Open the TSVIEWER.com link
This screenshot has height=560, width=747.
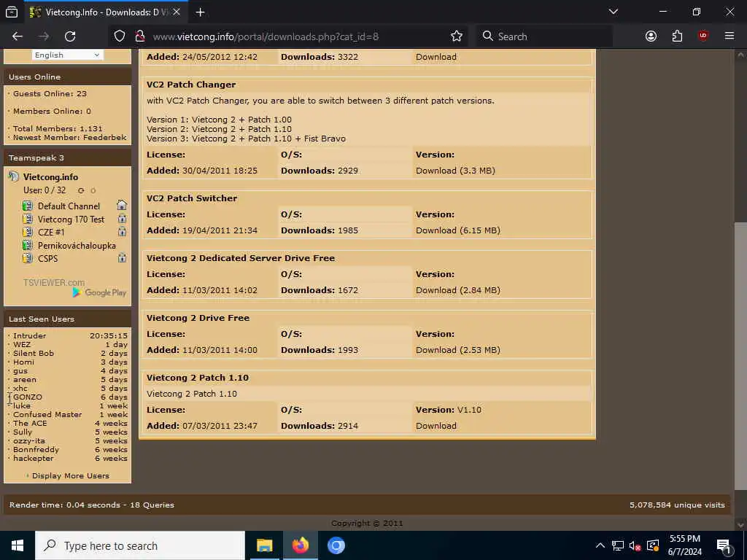(x=54, y=282)
